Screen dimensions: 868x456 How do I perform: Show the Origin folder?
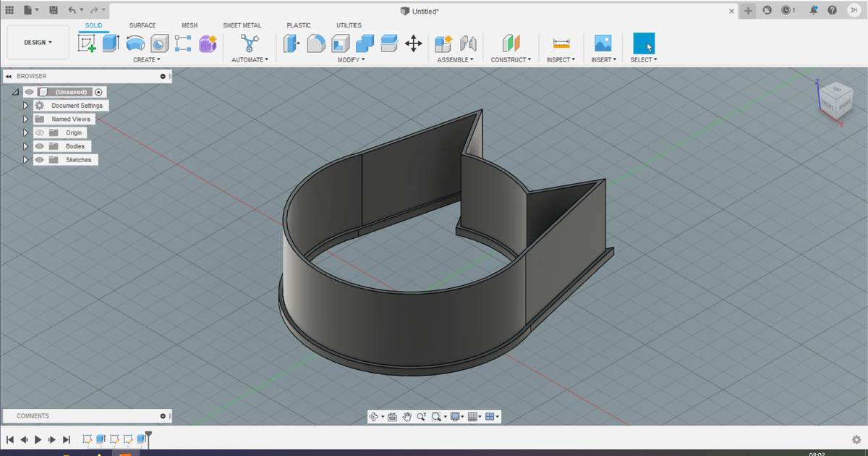(x=40, y=132)
